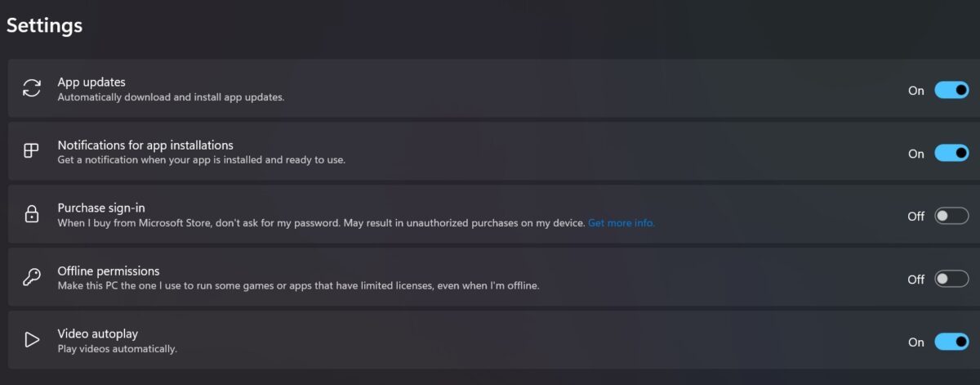The width and height of the screenshot is (980, 385).
Task: Click the Video autoplay play triangle icon
Action: click(x=31, y=340)
